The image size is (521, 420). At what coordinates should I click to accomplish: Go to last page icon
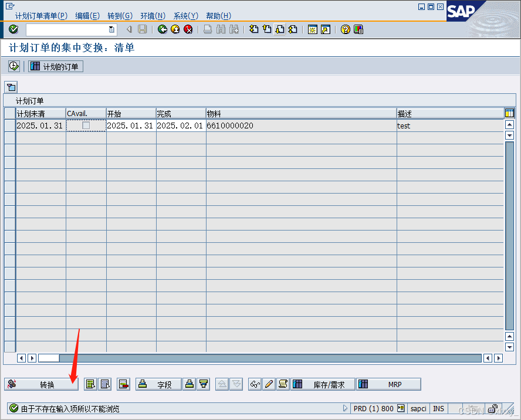(293, 29)
